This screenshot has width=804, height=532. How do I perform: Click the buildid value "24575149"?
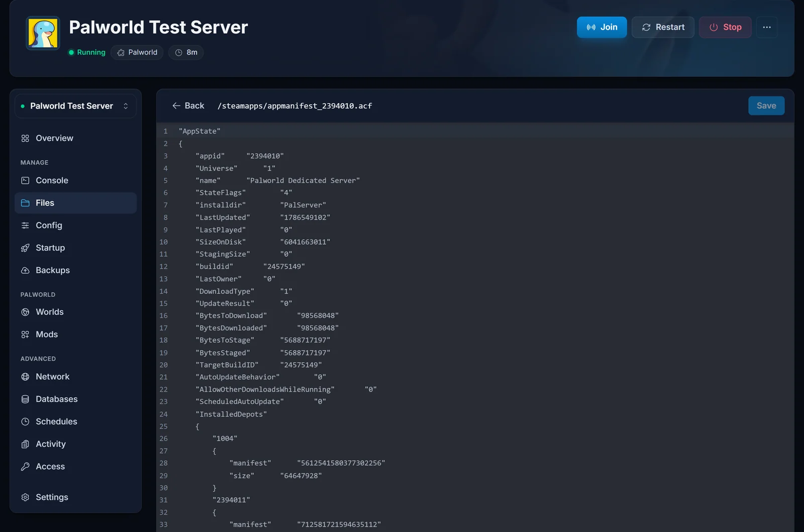click(284, 266)
